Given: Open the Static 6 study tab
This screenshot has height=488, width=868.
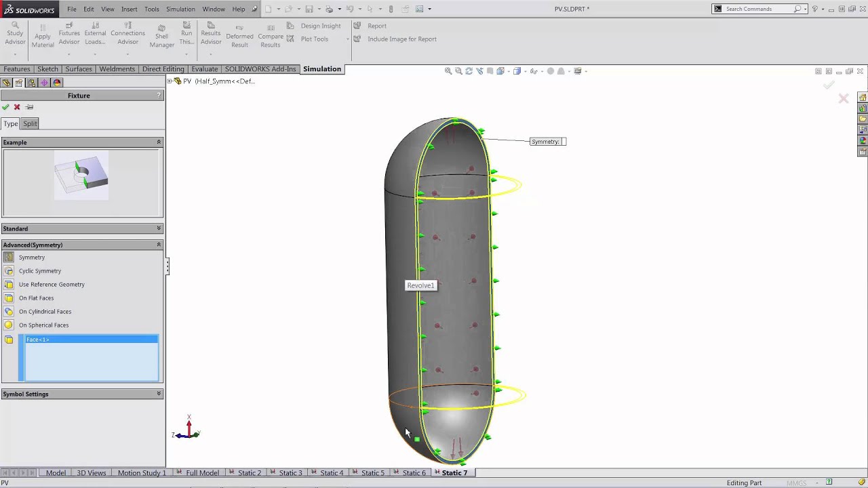Looking at the screenshot, I should (x=413, y=472).
